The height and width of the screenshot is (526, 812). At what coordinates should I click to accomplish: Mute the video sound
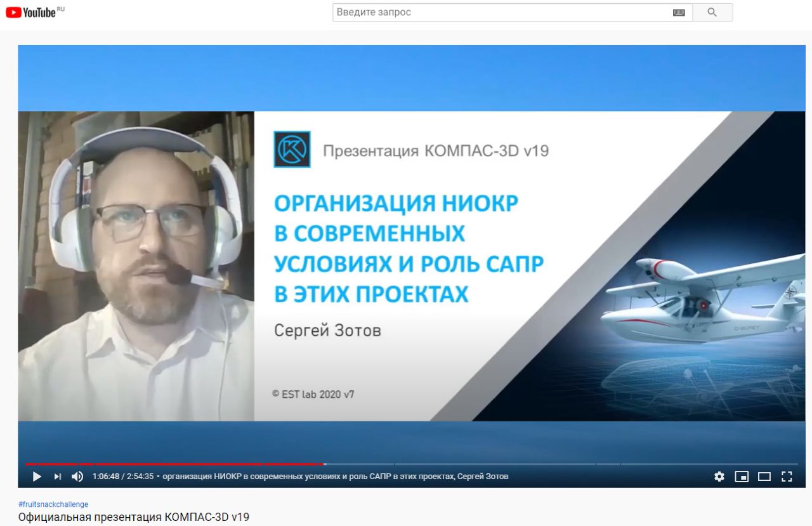point(77,477)
